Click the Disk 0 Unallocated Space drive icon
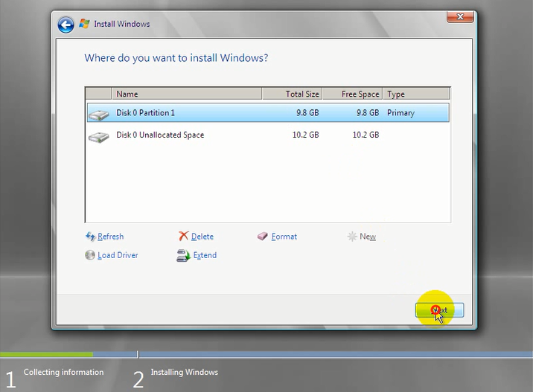 click(98, 137)
